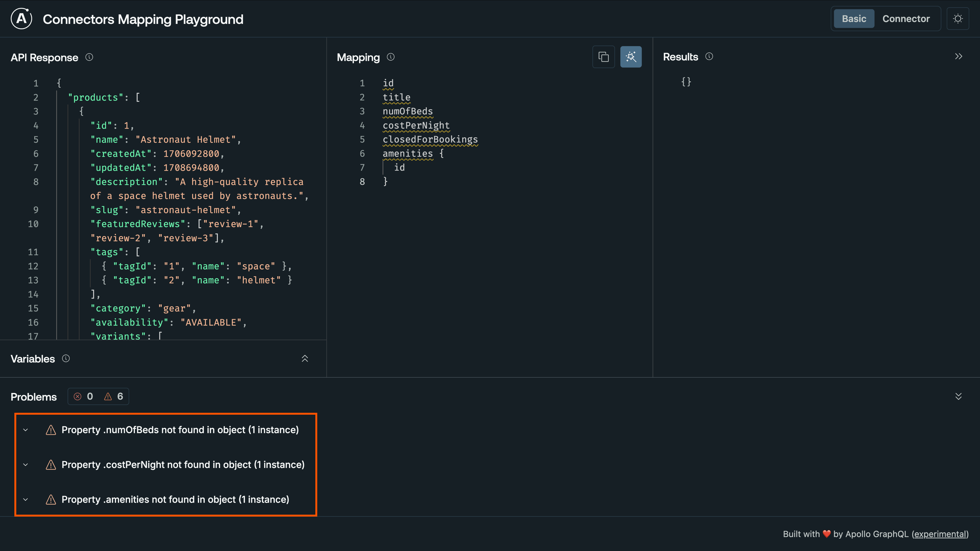Click line 6 amenities in the Mapping editor

[x=407, y=153]
